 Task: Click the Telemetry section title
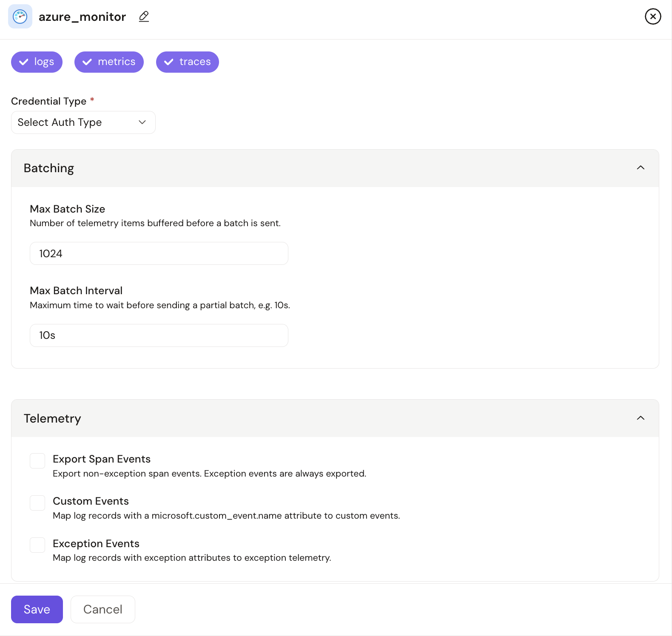point(52,419)
